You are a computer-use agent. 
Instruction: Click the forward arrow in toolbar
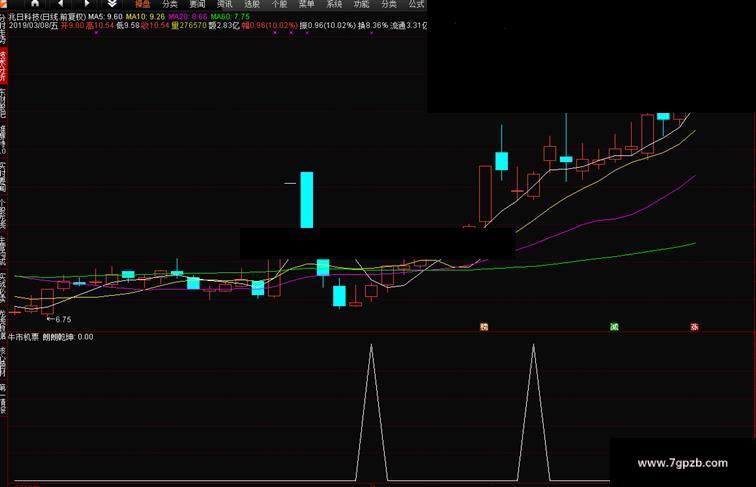(87, 3)
